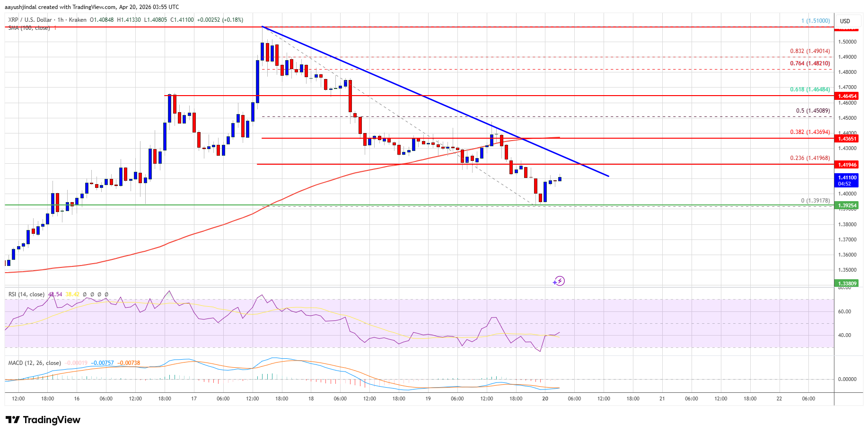This screenshot has height=434, width=868.
Task: Click the 0.382 (1.43694) Fibonacci level label
Action: click(810, 132)
